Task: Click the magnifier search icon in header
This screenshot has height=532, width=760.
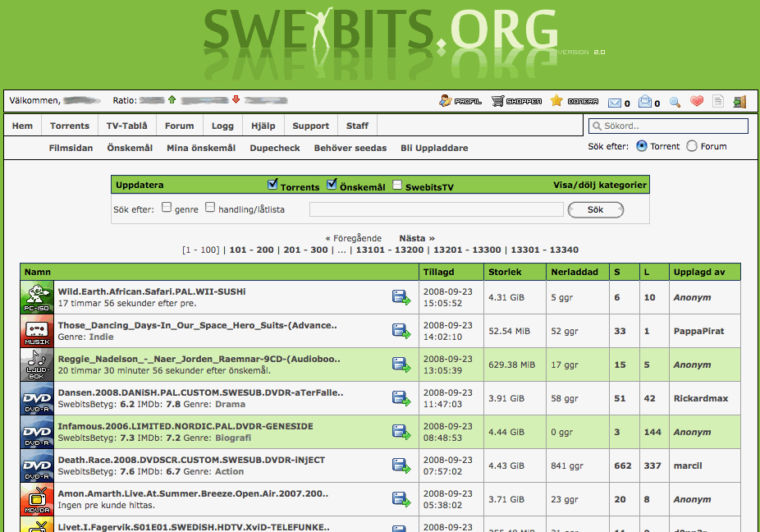Action: pos(675,102)
